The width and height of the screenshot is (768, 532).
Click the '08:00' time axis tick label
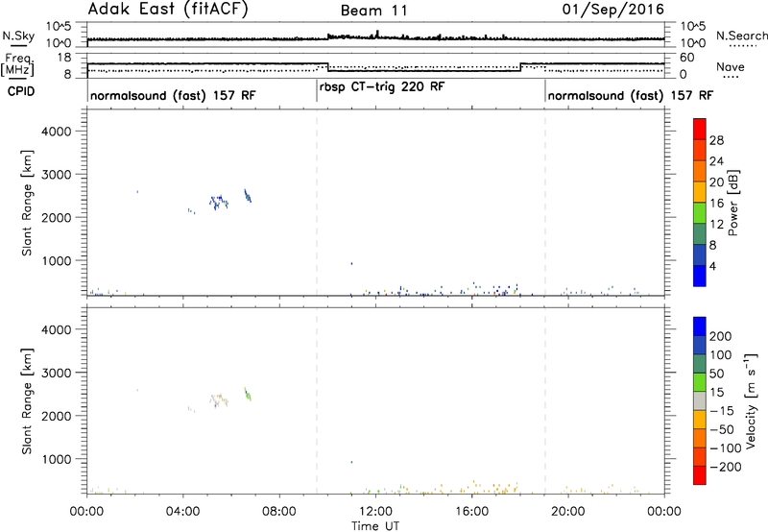point(279,512)
